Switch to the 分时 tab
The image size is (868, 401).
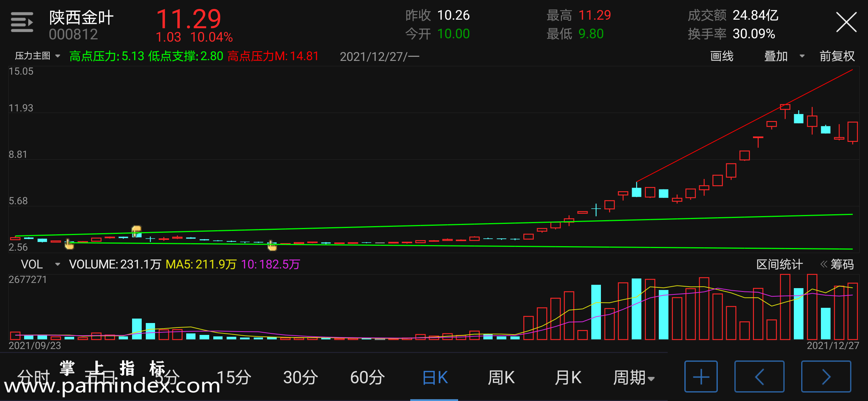[33, 378]
